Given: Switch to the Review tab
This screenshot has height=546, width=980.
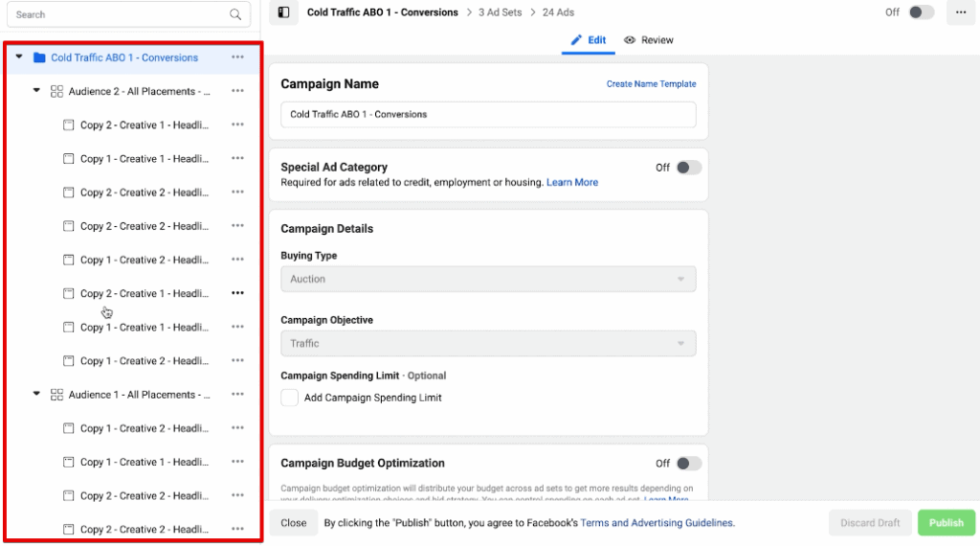Looking at the screenshot, I should [x=648, y=40].
